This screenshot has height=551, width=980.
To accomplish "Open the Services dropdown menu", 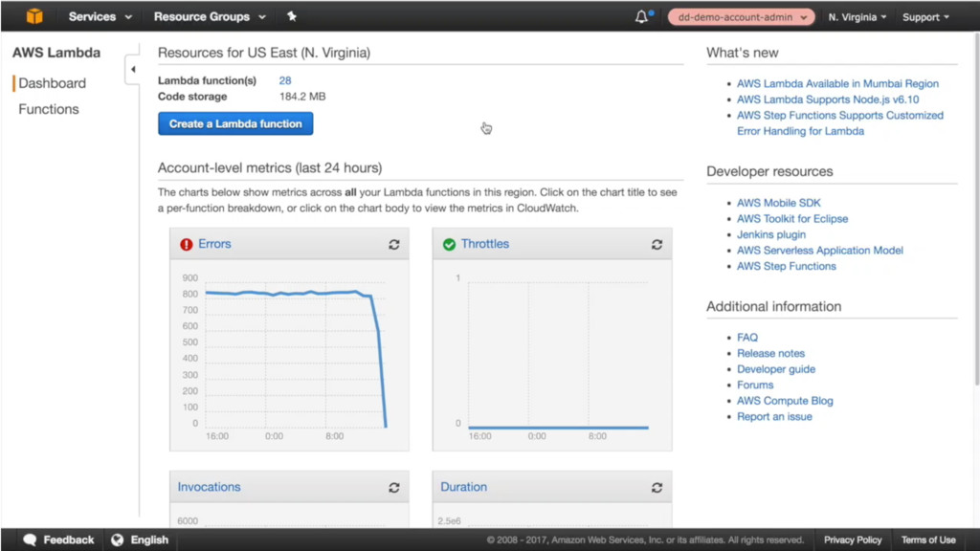I will pos(100,16).
